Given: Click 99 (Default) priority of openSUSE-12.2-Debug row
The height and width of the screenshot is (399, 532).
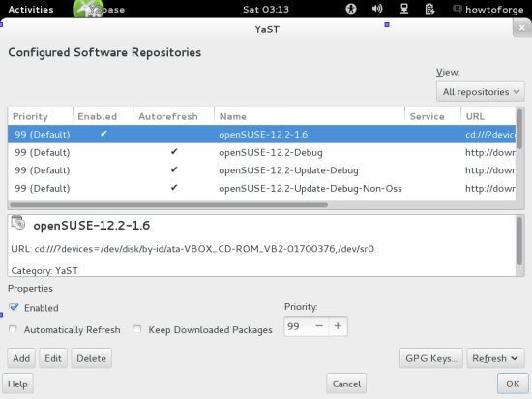Looking at the screenshot, I should 42,152.
